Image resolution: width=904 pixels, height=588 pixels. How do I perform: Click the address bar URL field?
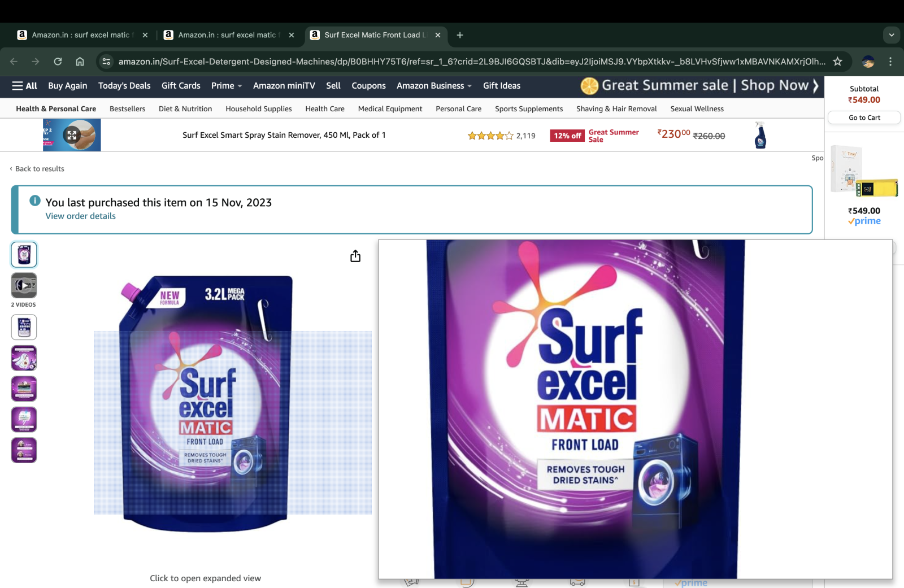coord(472,62)
